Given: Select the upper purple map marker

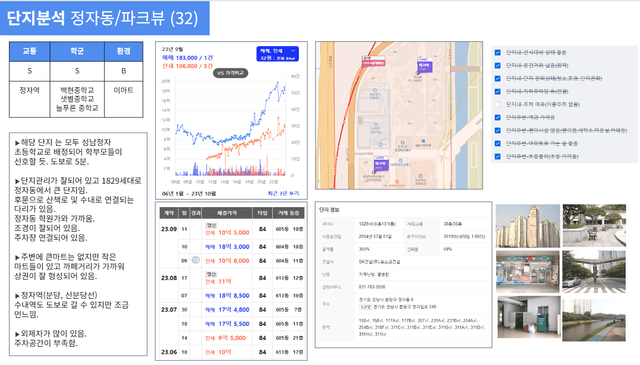Looking at the screenshot, I should 424,65.
